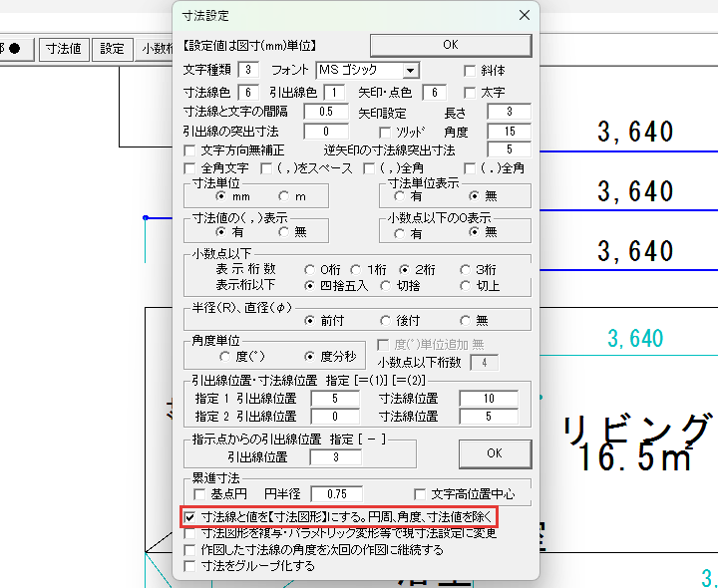Check the 文字高位置中心 option
This screenshot has width=718, height=588.
point(420,494)
